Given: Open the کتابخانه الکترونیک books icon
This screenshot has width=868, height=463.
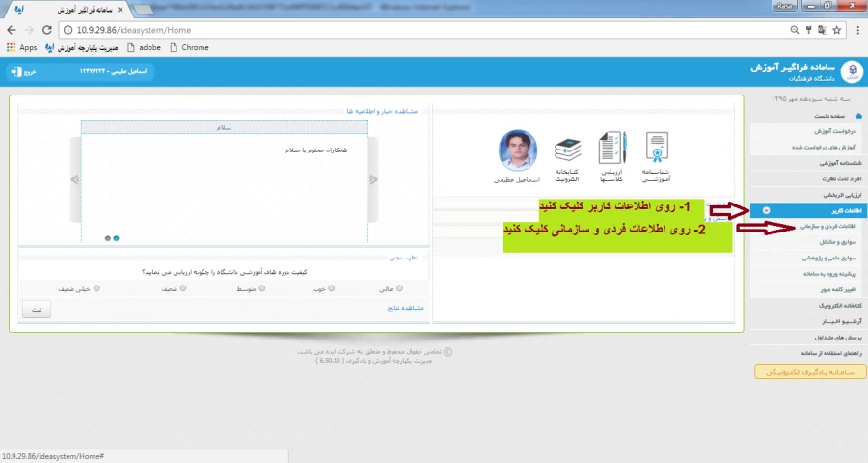Looking at the screenshot, I should point(567,150).
